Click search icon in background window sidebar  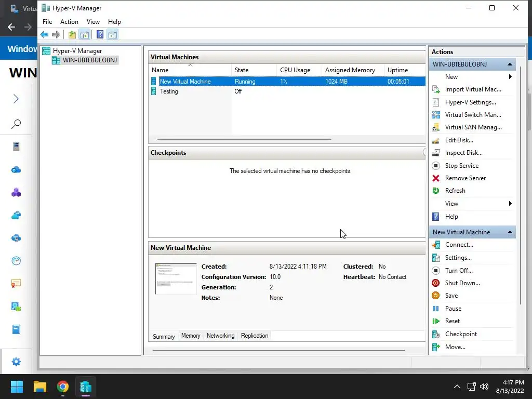pos(16,124)
